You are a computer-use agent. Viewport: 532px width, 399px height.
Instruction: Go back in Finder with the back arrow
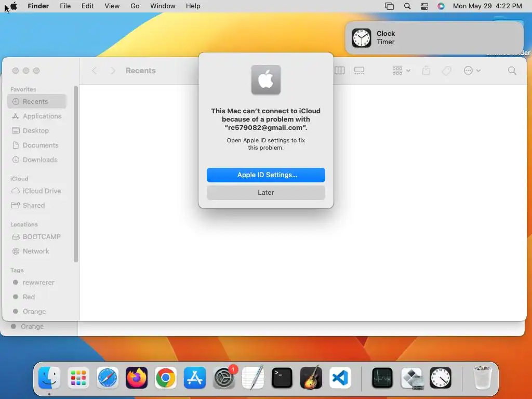tap(95, 71)
